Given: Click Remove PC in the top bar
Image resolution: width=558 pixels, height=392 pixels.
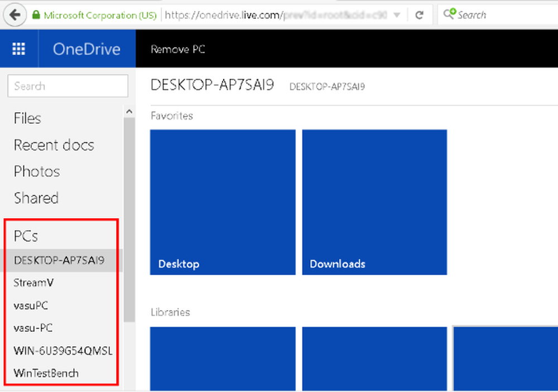Looking at the screenshot, I should point(177,49).
